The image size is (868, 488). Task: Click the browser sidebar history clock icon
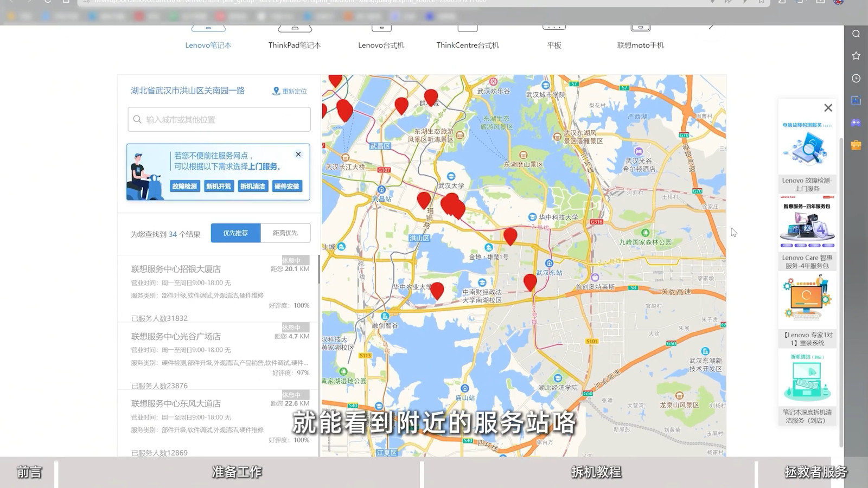856,78
